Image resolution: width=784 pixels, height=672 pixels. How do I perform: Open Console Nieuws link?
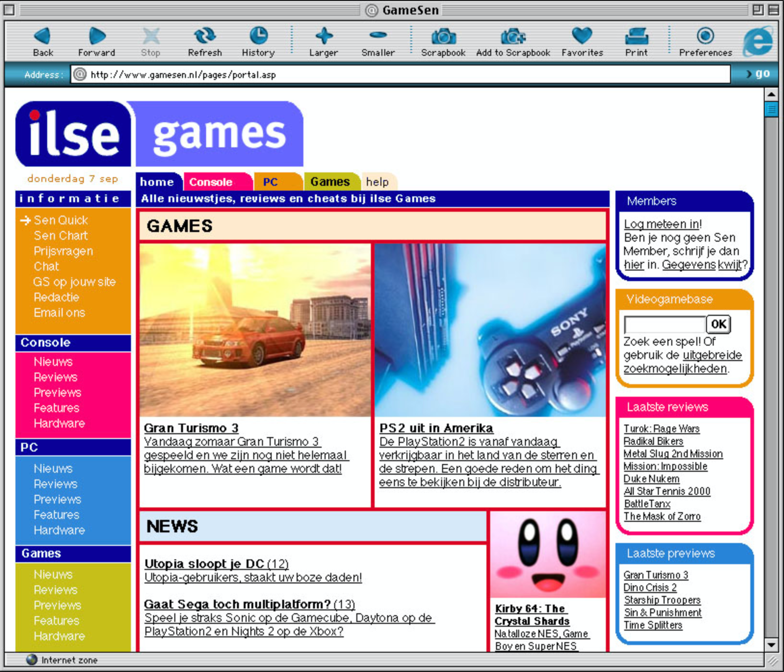tap(53, 362)
